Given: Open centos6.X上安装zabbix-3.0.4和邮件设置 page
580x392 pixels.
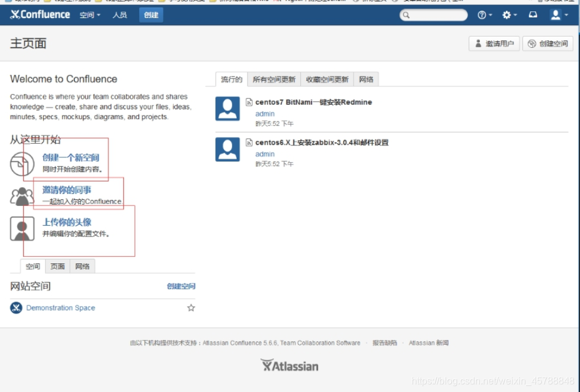Looking at the screenshot, I should point(322,142).
